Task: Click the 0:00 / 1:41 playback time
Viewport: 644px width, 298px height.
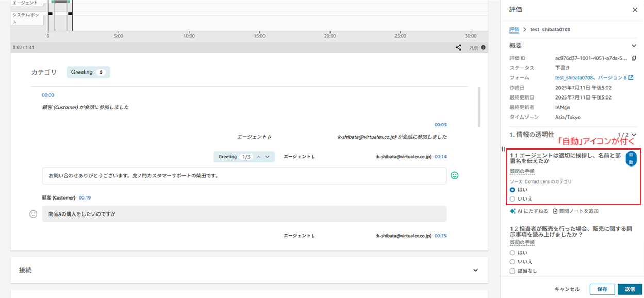Action: click(23, 47)
